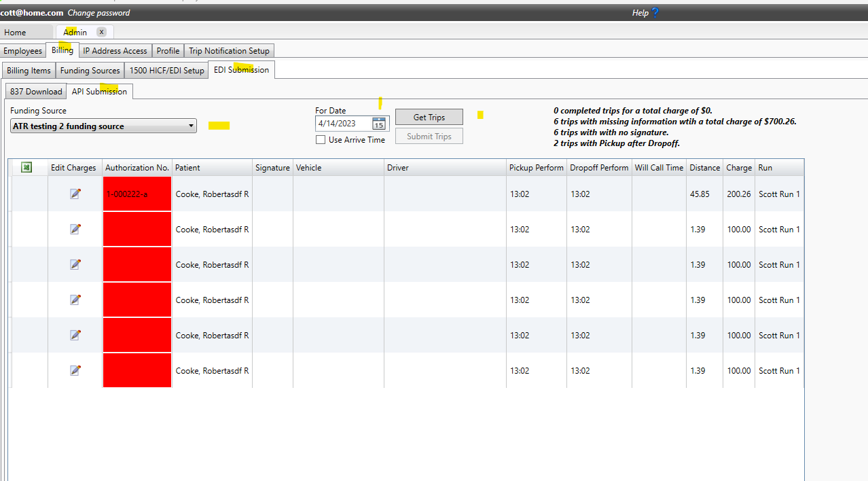
Task: Toggle Use Arrive Time before getting trips
Action: (320, 139)
